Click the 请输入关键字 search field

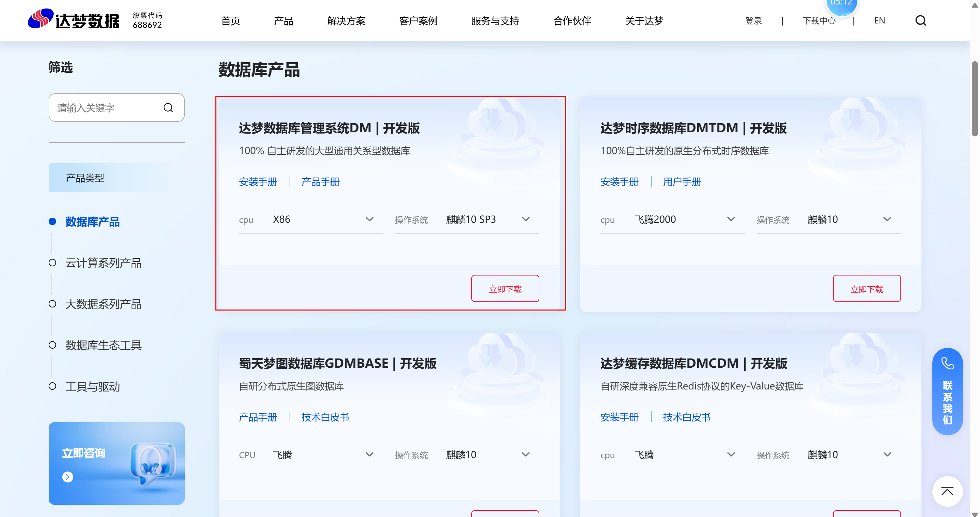tap(116, 107)
